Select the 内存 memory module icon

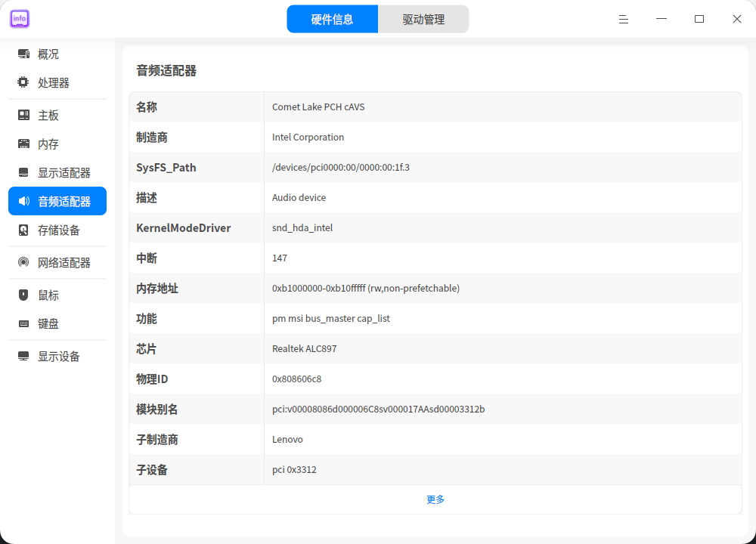[23, 144]
